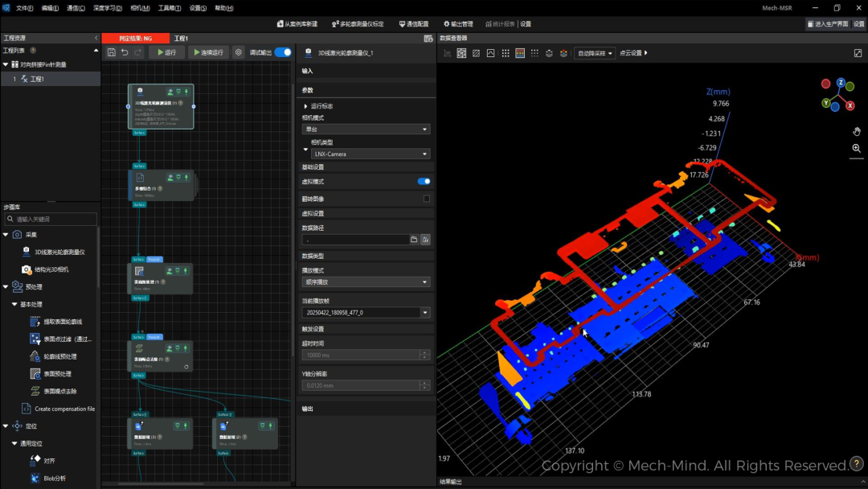This screenshot has height=489, width=868.
Task: Toggle the 调试输出 switch
Action: tap(283, 52)
